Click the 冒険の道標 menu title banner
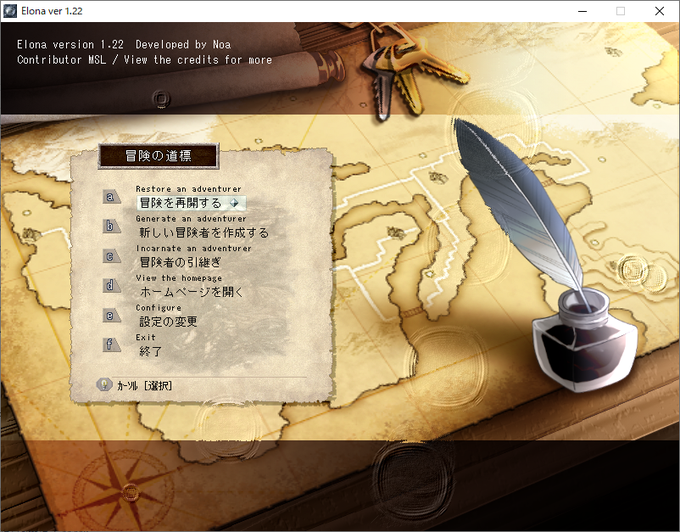 point(158,156)
